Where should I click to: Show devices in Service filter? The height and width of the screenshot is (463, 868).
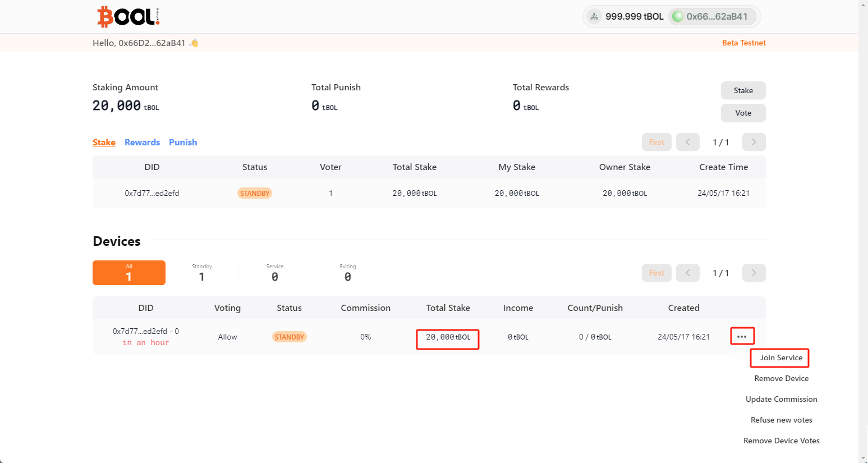coord(275,273)
